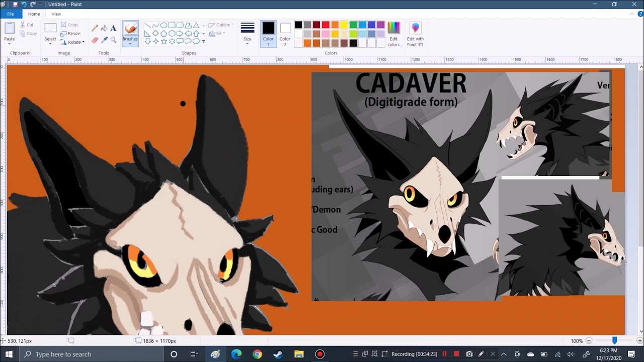Screen dimensions: 644x362
Task: Click the Cut command
Action: (27, 25)
